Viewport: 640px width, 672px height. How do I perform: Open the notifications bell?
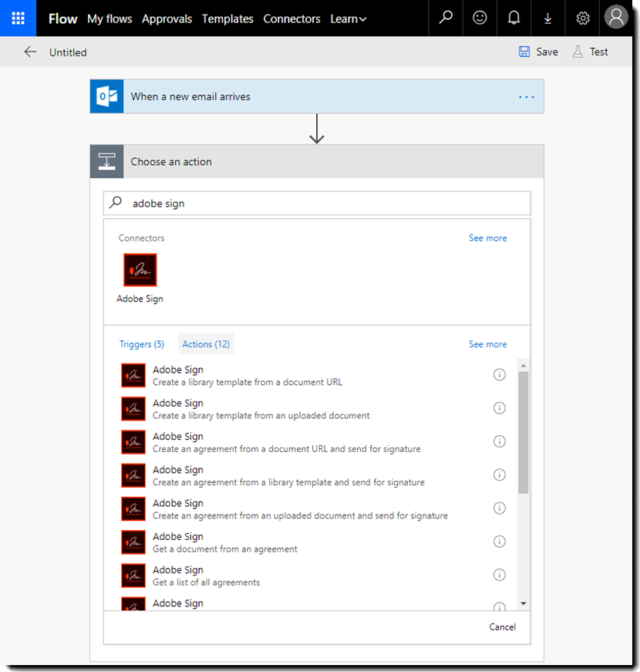click(514, 18)
